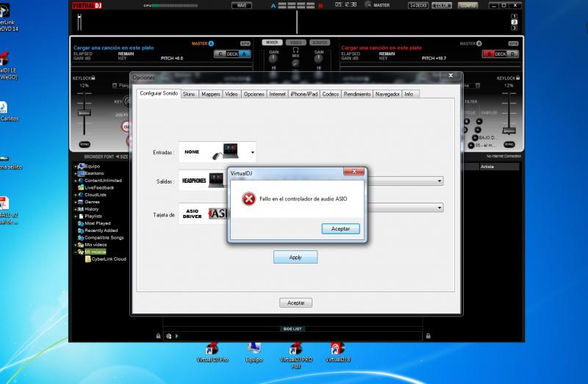Select the SCRATCH panel tab
588x384 pixels.
pyautogui.click(x=320, y=43)
